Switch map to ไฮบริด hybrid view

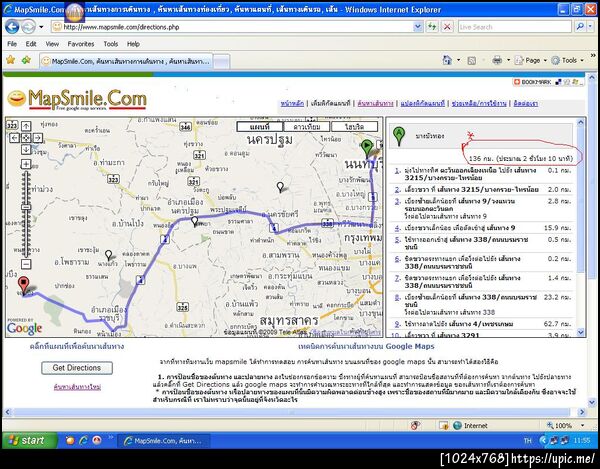click(x=354, y=127)
